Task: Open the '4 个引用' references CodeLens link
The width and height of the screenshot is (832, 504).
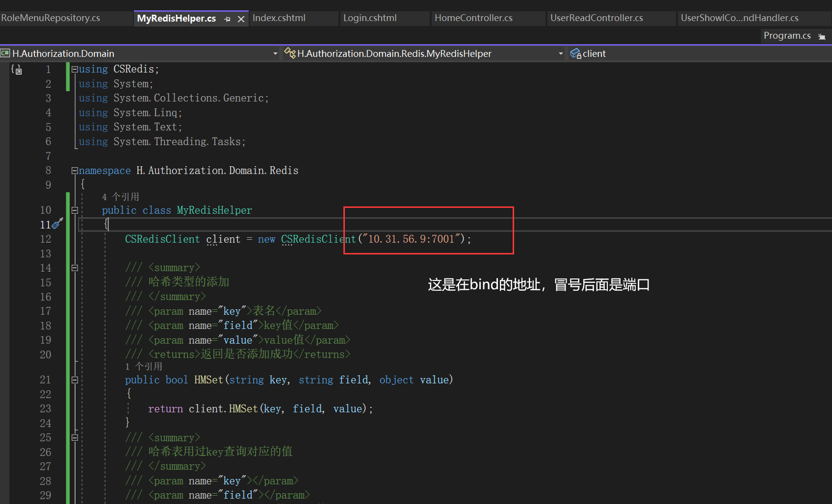Action: coord(121,197)
